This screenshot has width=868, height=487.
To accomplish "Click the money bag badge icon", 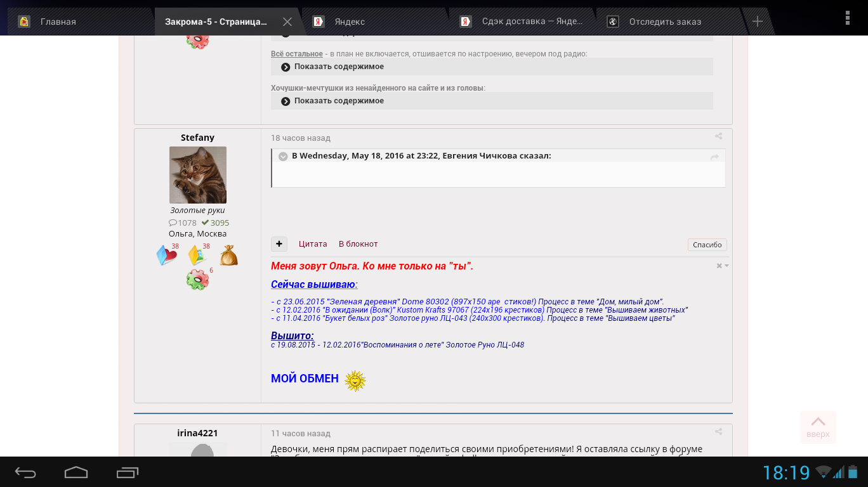I will pos(228,256).
